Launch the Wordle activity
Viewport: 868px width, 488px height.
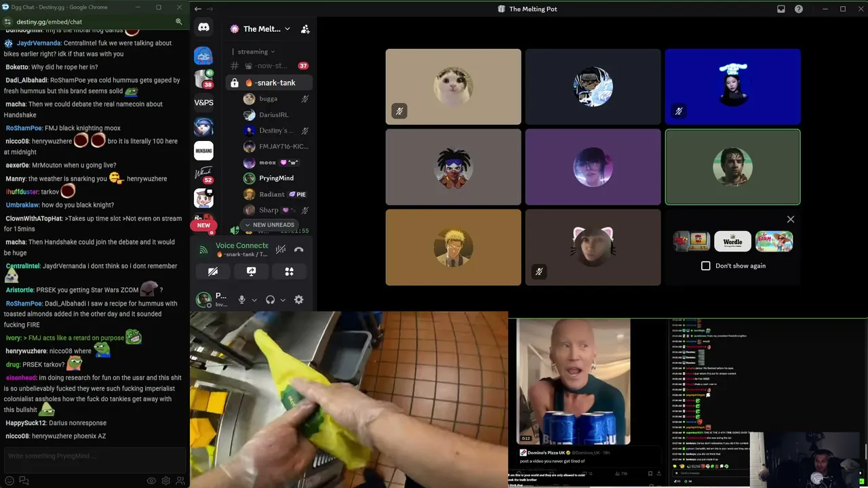pos(732,241)
